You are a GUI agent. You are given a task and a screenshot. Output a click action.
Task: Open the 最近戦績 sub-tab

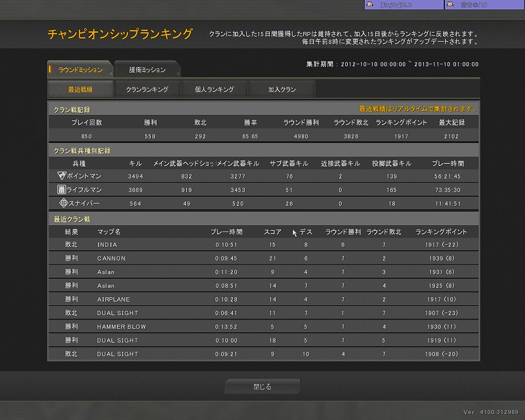80,89
